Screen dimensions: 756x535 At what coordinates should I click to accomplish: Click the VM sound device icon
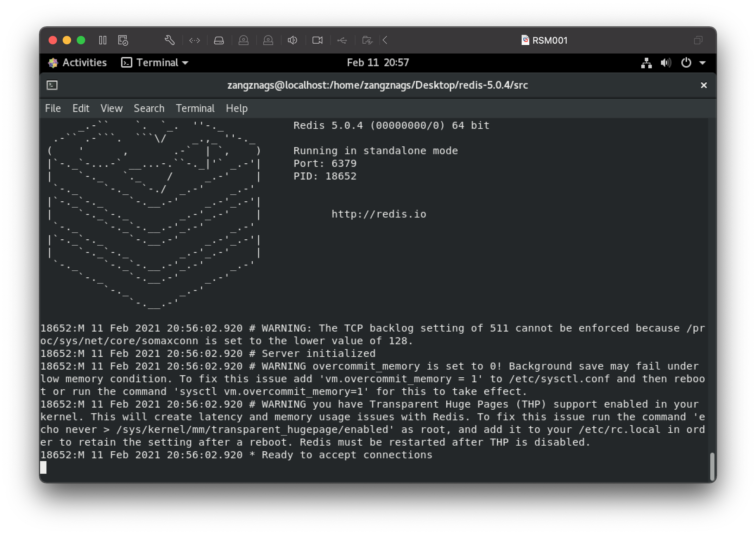pos(292,40)
